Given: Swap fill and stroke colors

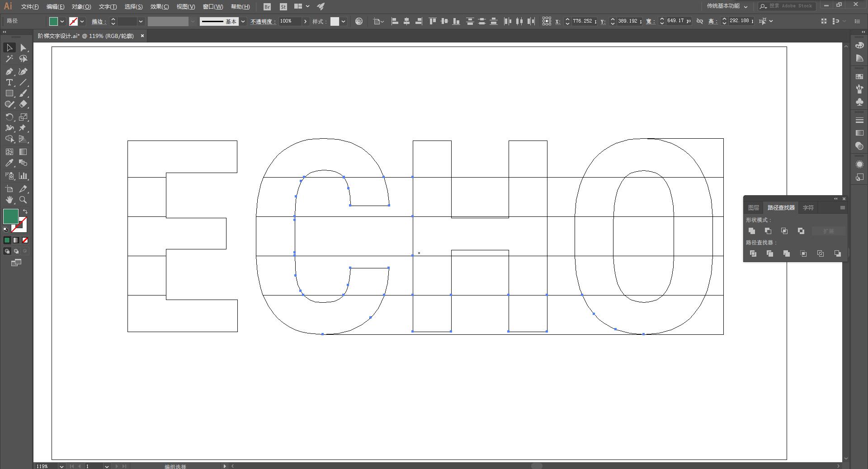Looking at the screenshot, I should [25, 211].
